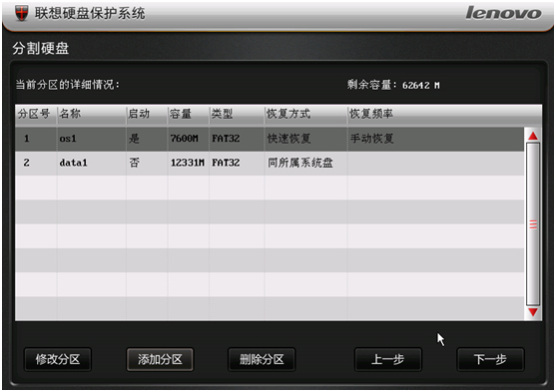Screen dimensions: 556x392
Task: Click the 名称 column header
Action: point(92,114)
